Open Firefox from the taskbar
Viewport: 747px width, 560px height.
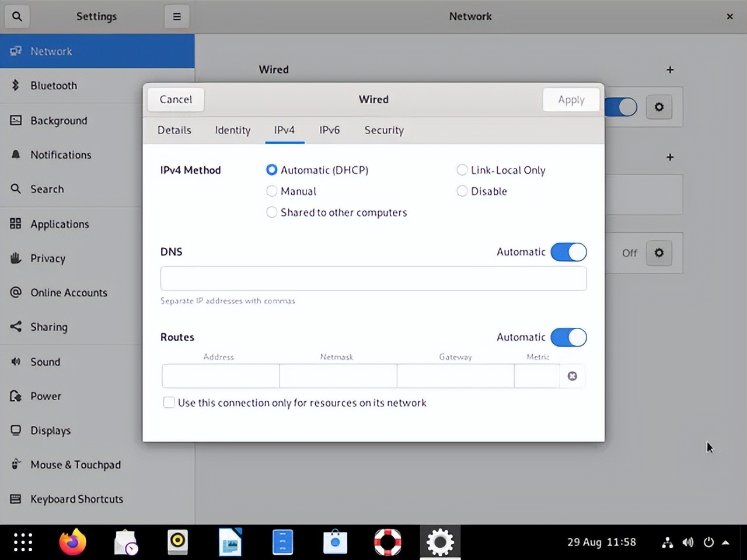click(x=72, y=542)
